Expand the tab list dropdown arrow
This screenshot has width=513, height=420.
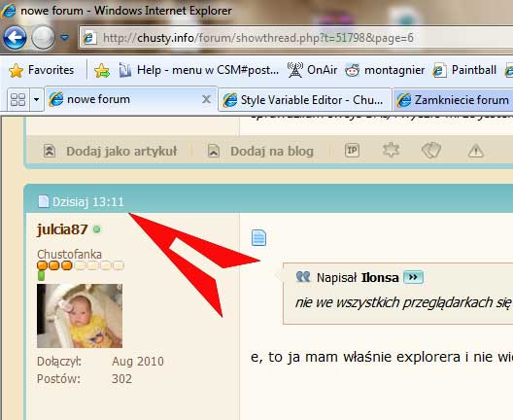click(36, 99)
